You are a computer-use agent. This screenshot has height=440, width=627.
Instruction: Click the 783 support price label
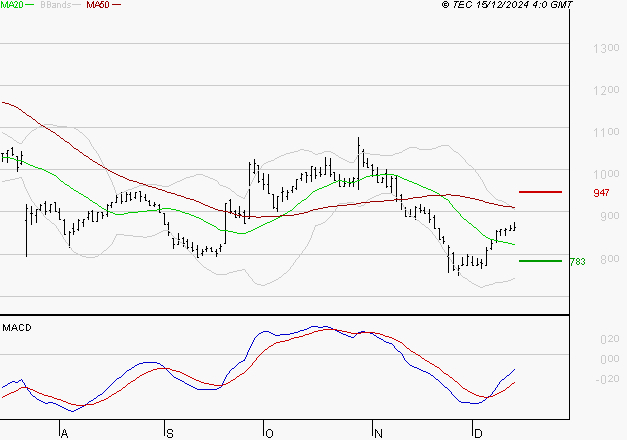[576, 261]
